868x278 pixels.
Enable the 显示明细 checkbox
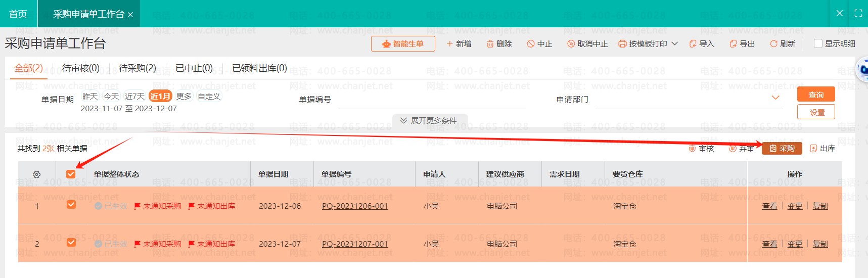click(x=818, y=44)
